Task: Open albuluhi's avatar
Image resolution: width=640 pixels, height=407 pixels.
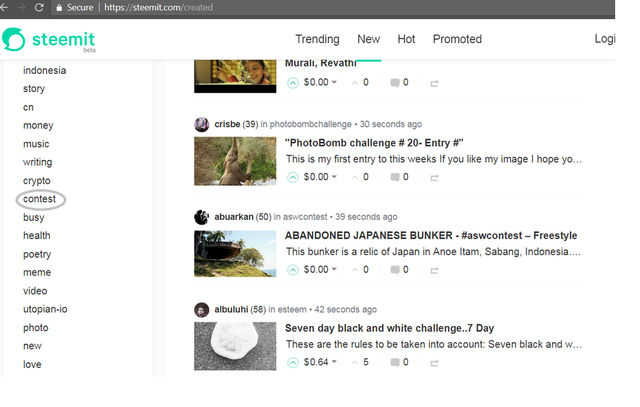Action: click(x=202, y=310)
